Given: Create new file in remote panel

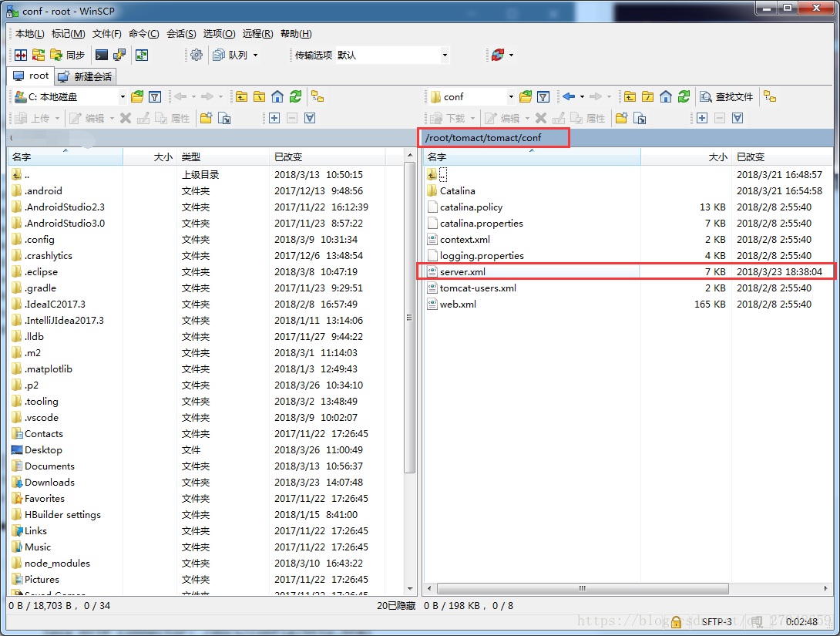Looking at the screenshot, I should (x=640, y=119).
